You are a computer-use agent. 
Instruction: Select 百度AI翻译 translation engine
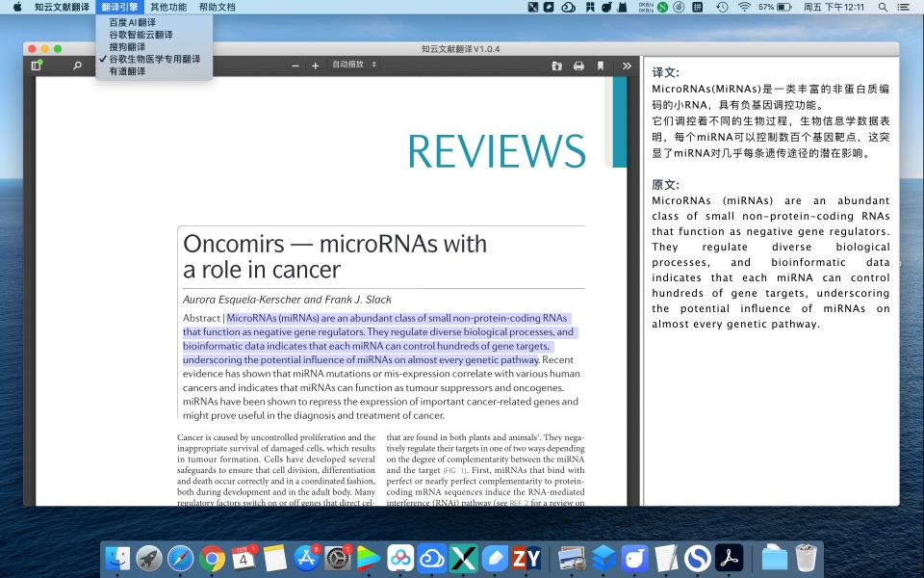[x=132, y=22]
